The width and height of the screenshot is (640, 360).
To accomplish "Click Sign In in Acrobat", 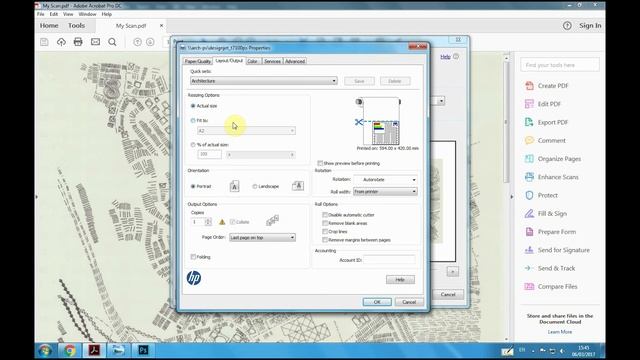I will [x=590, y=26].
